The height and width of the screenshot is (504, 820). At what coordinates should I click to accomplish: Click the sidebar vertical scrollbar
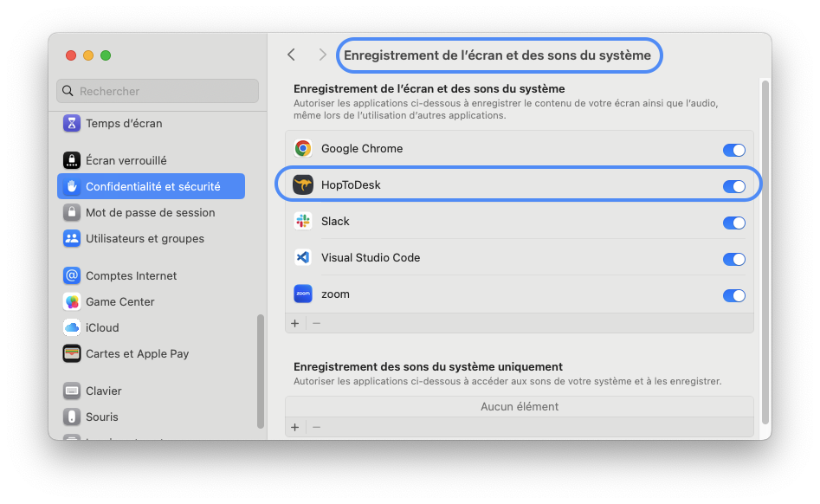pyautogui.click(x=261, y=371)
